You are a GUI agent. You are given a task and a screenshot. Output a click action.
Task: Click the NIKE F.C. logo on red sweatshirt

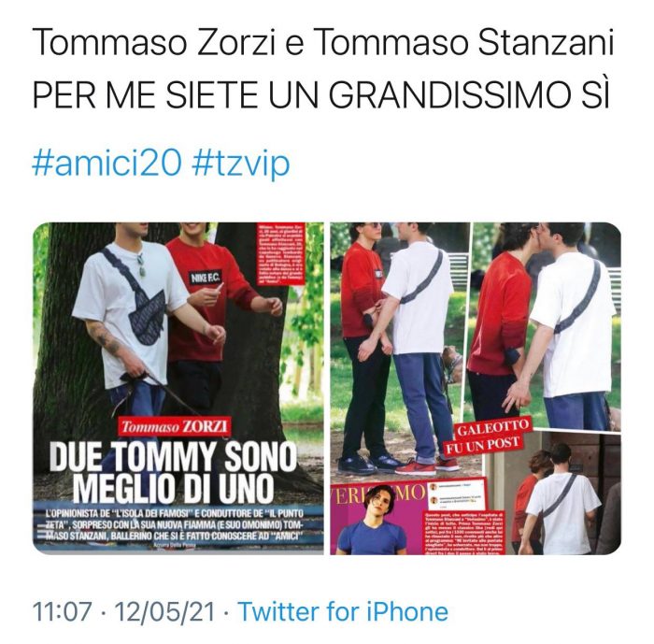206,277
